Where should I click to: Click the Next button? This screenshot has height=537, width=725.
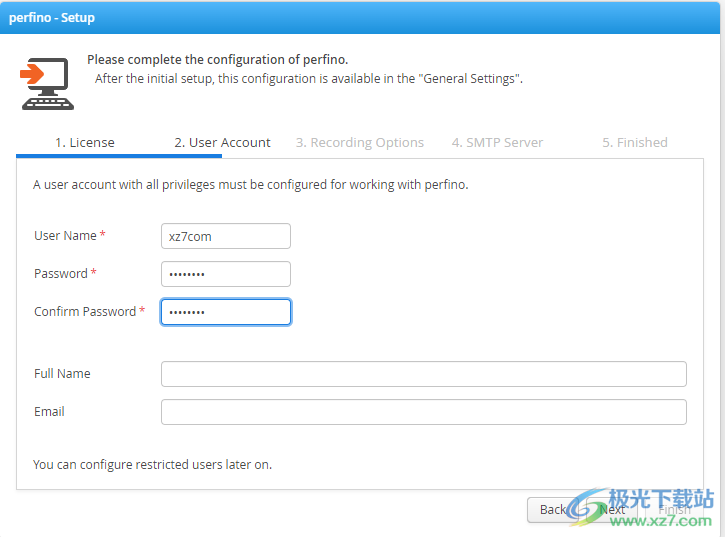point(612,510)
